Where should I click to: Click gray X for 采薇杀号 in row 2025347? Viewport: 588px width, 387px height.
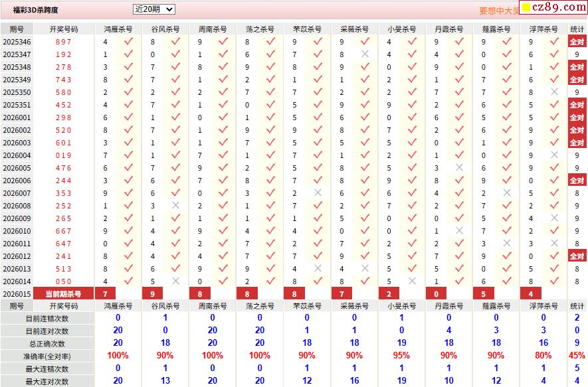(365, 54)
